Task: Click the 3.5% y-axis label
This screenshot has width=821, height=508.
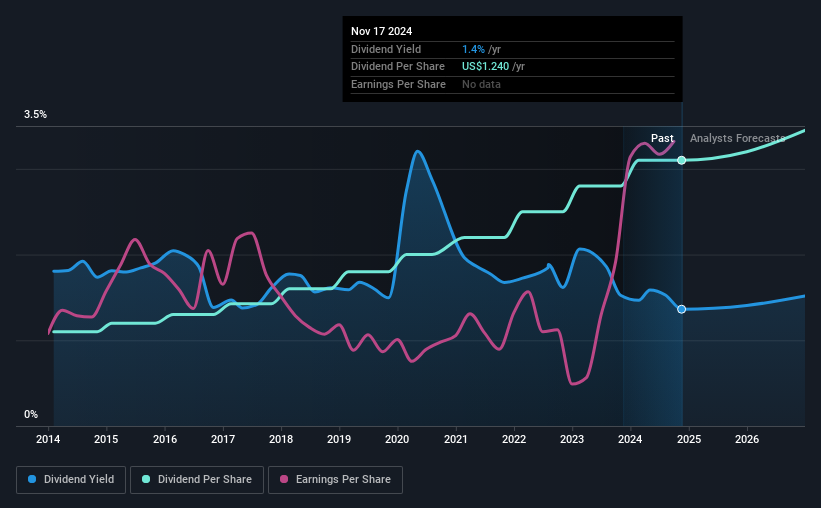Action: (x=35, y=115)
